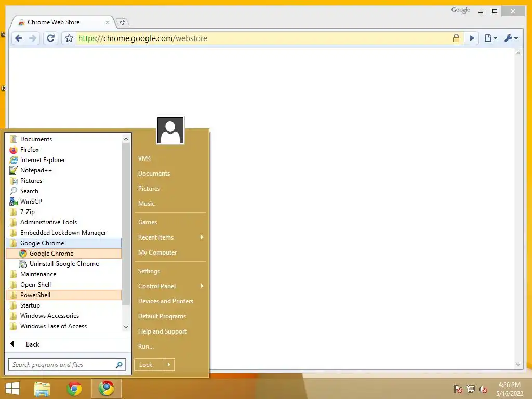This screenshot has height=399, width=532.
Task: Open My Computer from start menu
Action: (x=170, y=252)
